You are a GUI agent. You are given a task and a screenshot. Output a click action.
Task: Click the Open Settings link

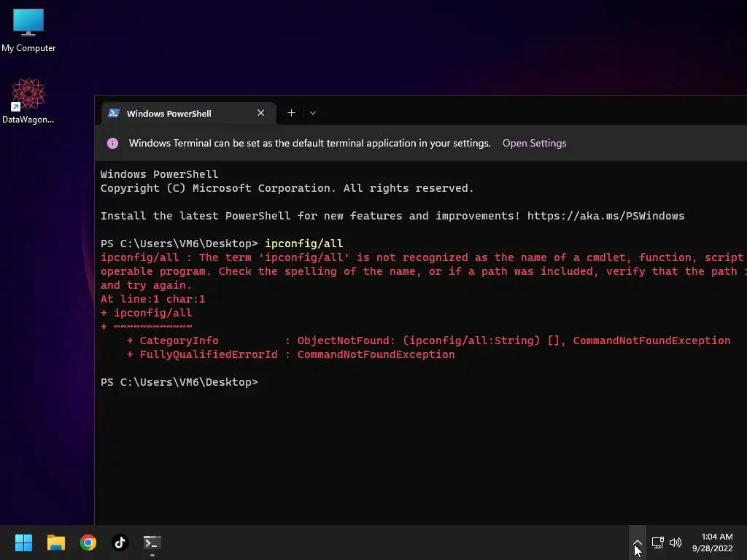click(534, 144)
